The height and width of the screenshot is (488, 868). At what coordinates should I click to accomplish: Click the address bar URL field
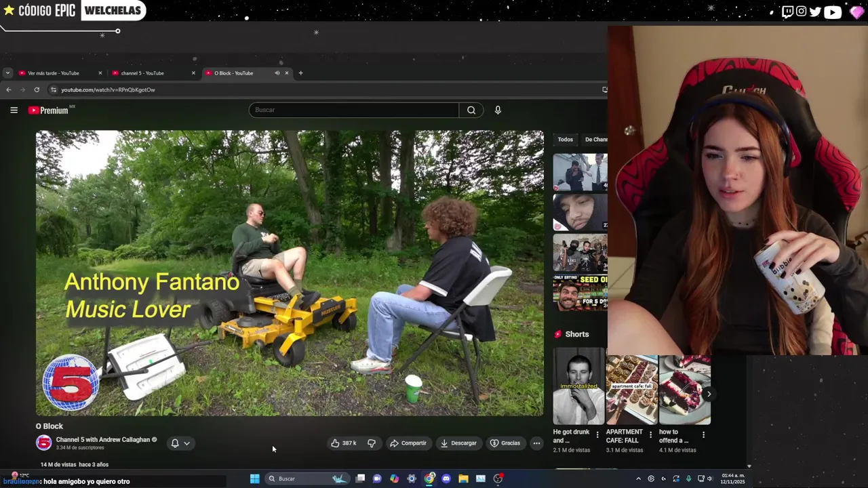pos(325,89)
